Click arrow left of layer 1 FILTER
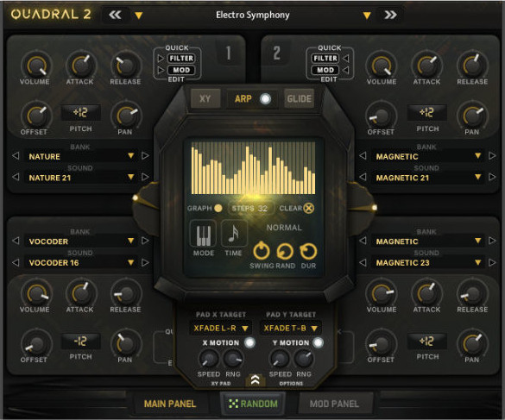This screenshot has width=505, height=420. coord(161,59)
